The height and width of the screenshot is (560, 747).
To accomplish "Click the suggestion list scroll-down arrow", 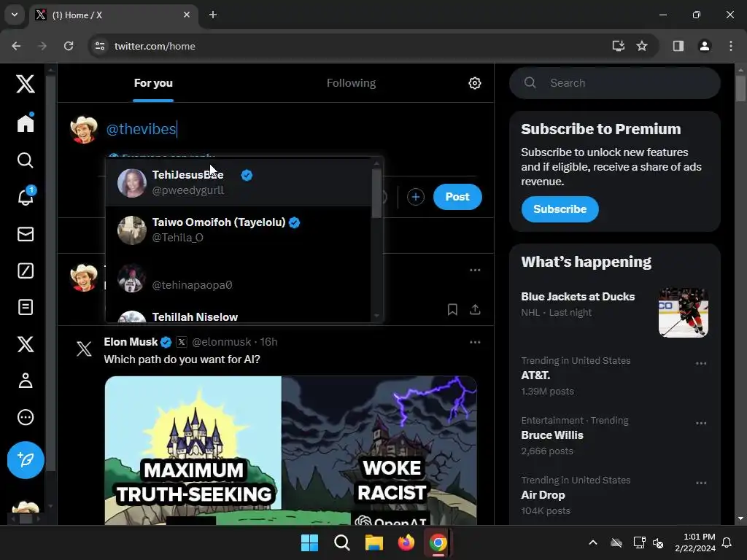I will [377, 316].
